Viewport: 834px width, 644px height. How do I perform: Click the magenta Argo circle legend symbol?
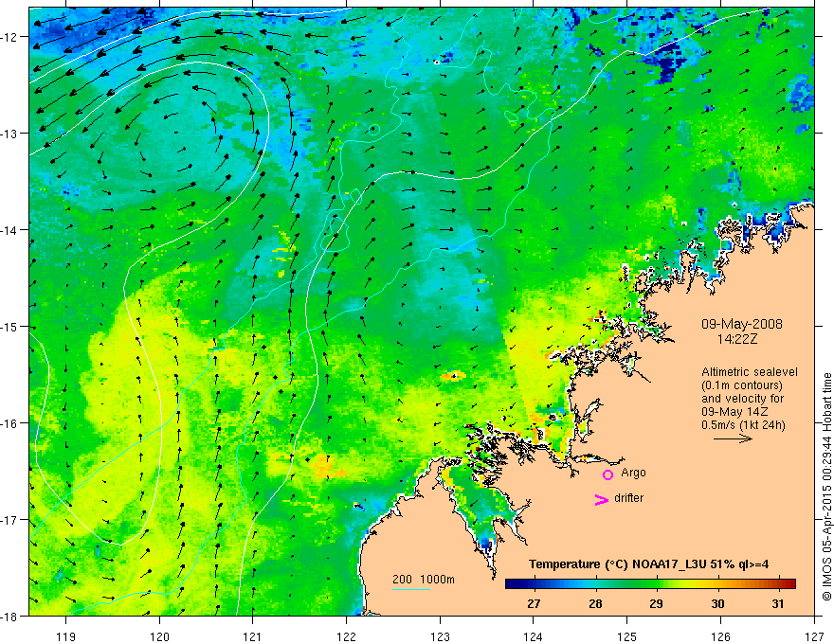coord(607,474)
